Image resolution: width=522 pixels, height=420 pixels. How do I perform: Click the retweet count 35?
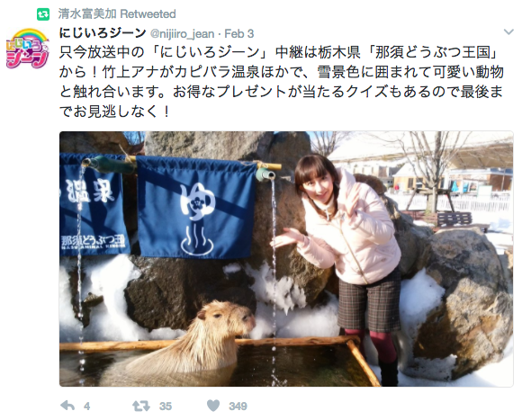click(x=165, y=406)
